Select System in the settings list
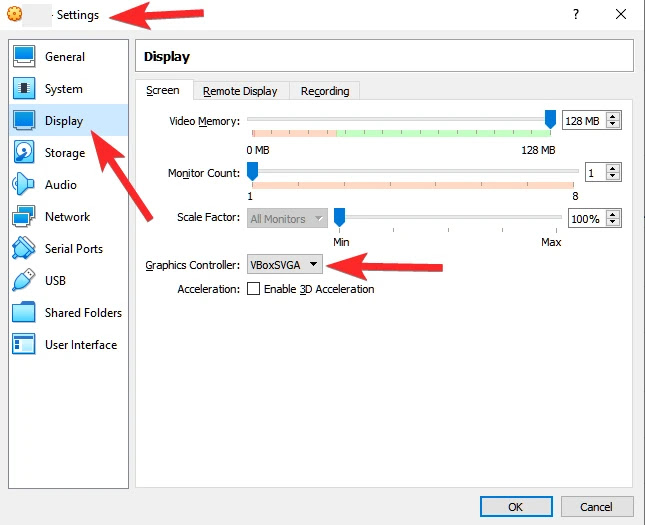Screen dimensions: 645x525 pyautogui.click(x=68, y=88)
